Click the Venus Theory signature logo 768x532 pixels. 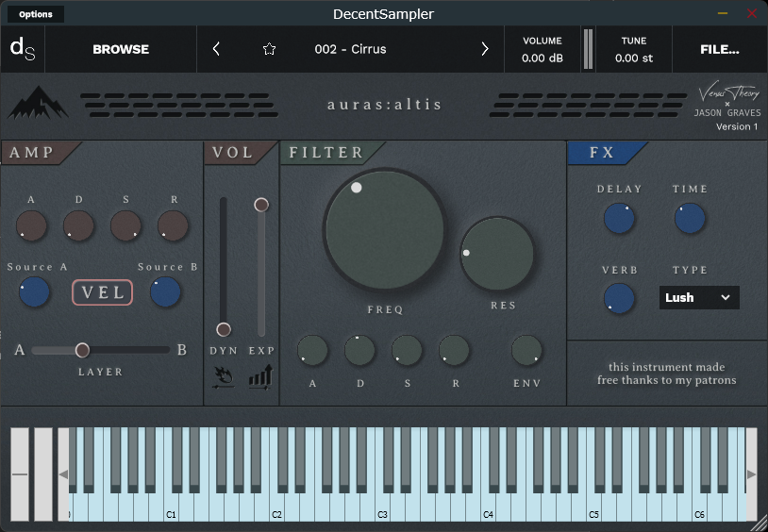(728, 91)
